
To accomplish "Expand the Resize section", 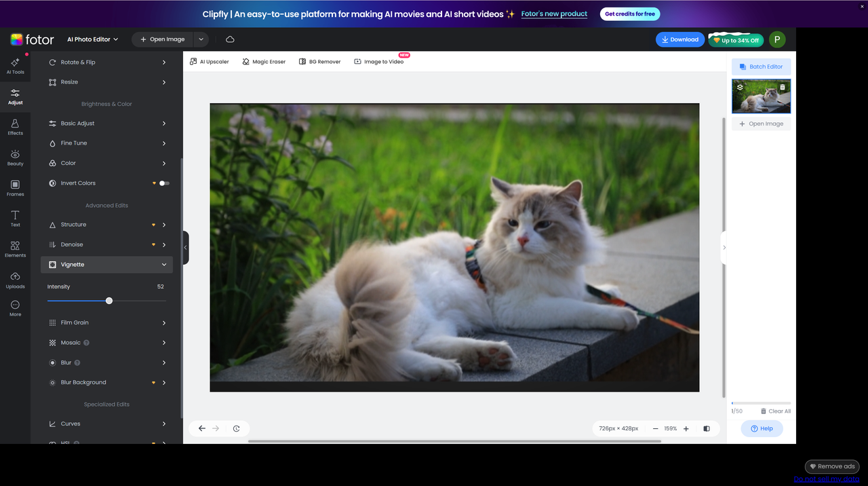I will pyautogui.click(x=106, y=82).
